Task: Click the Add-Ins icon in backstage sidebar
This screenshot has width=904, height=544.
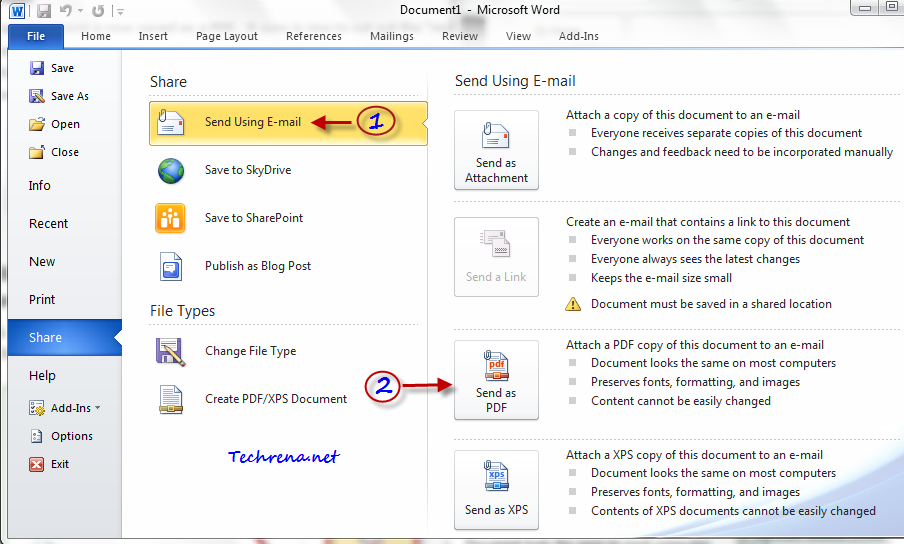Action: click(x=37, y=408)
